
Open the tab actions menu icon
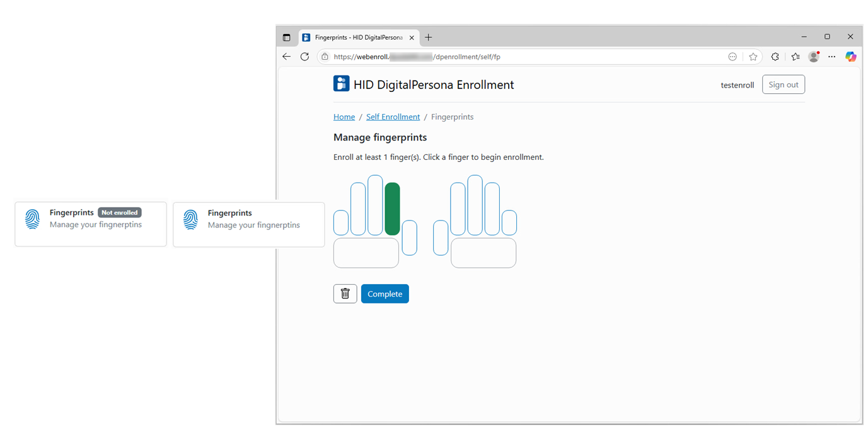point(287,38)
